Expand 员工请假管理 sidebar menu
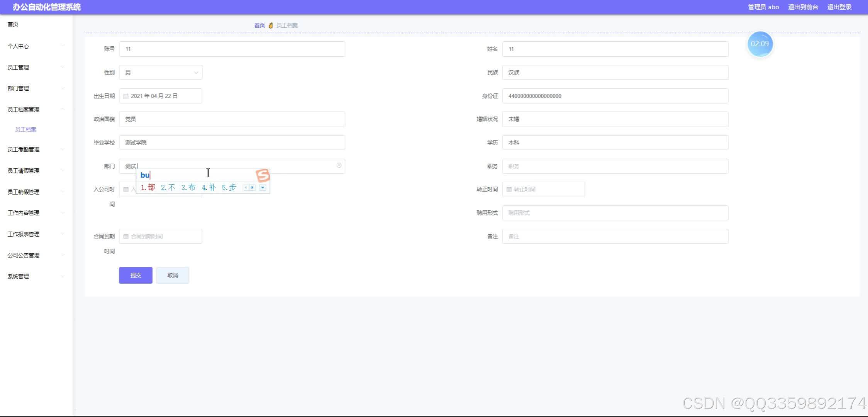 click(36, 171)
